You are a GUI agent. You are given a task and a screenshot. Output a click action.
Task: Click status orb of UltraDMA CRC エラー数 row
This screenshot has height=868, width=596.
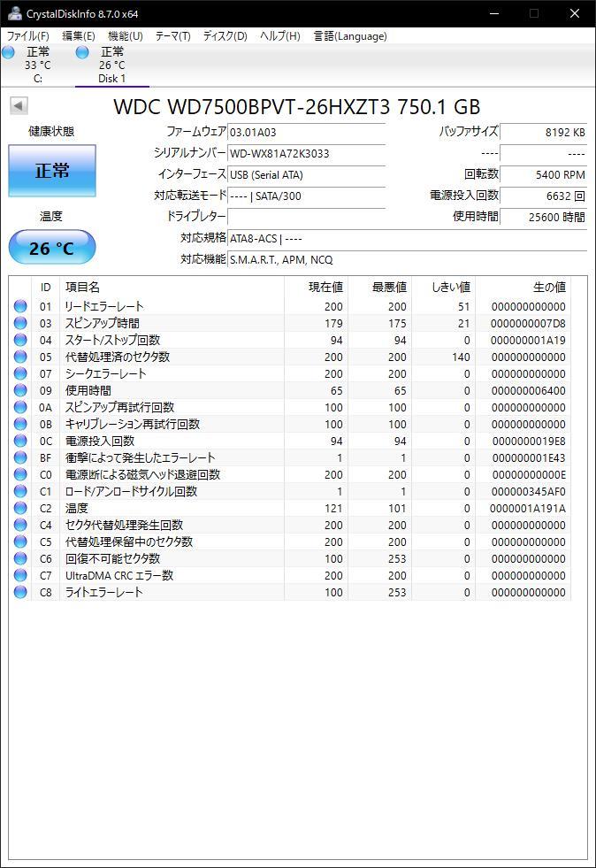[20, 575]
